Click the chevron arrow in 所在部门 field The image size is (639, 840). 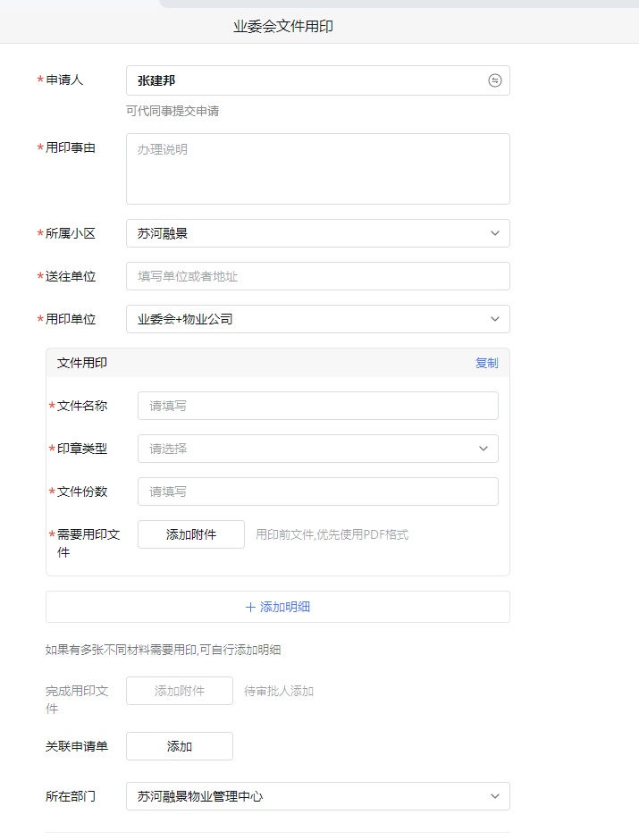(495, 796)
